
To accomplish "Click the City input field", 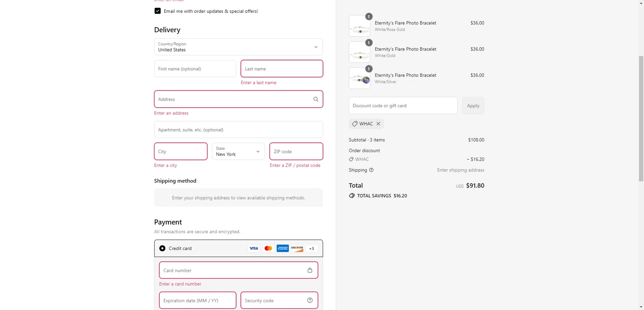I will click(181, 151).
